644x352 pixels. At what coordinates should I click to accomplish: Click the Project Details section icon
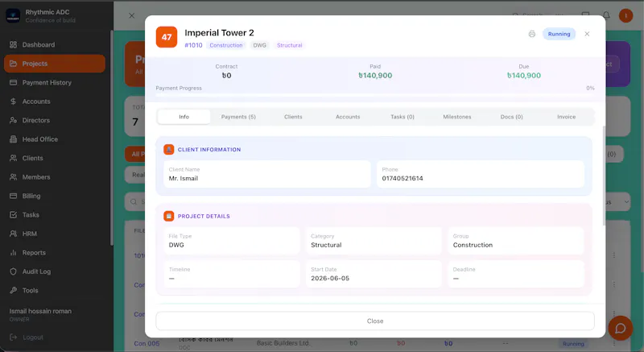pyautogui.click(x=169, y=216)
